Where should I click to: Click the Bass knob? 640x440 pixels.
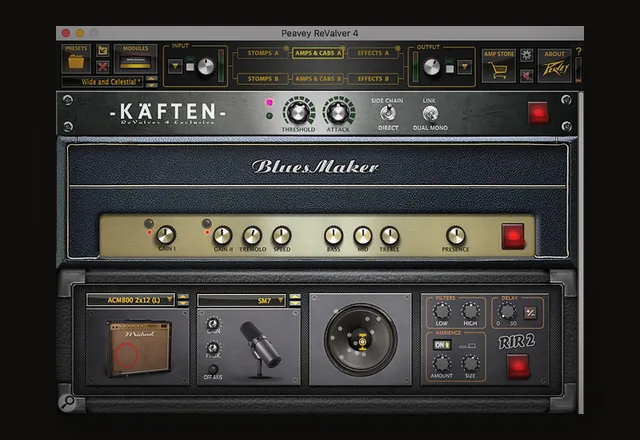coord(333,236)
